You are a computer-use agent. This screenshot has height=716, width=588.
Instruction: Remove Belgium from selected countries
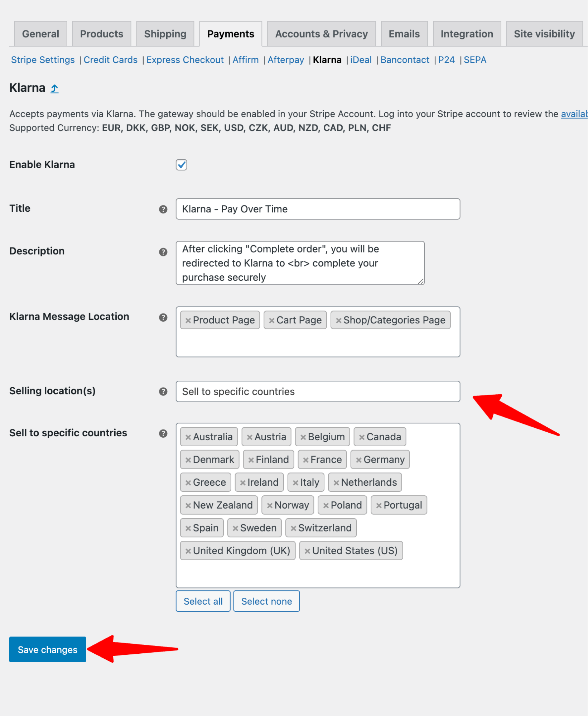[303, 437]
